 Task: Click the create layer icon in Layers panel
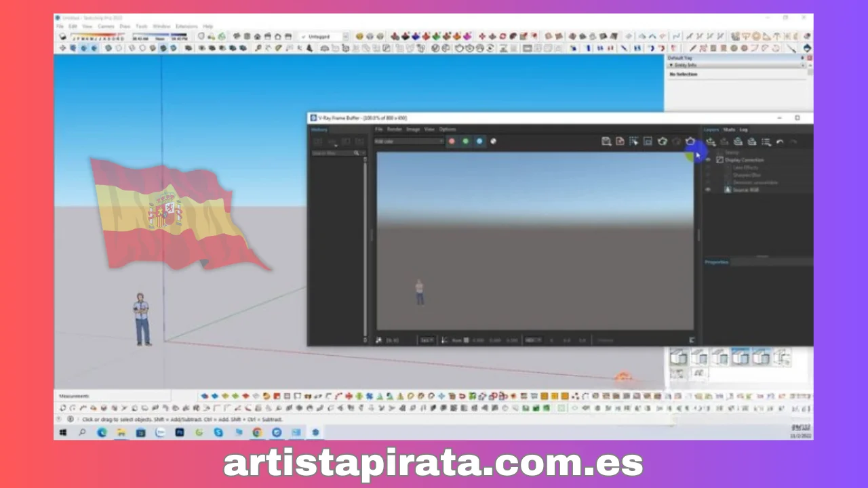[711, 142]
